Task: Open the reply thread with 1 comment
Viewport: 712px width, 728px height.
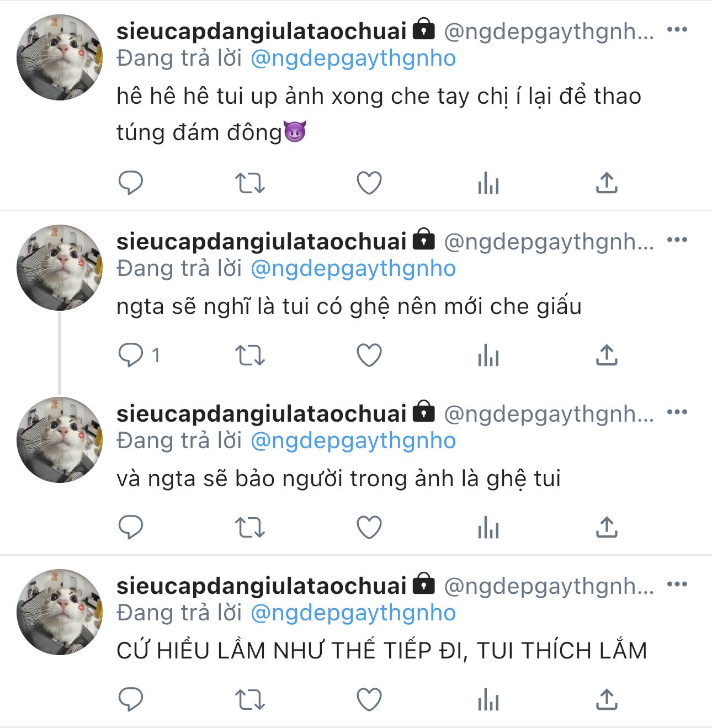Action: 139,355
